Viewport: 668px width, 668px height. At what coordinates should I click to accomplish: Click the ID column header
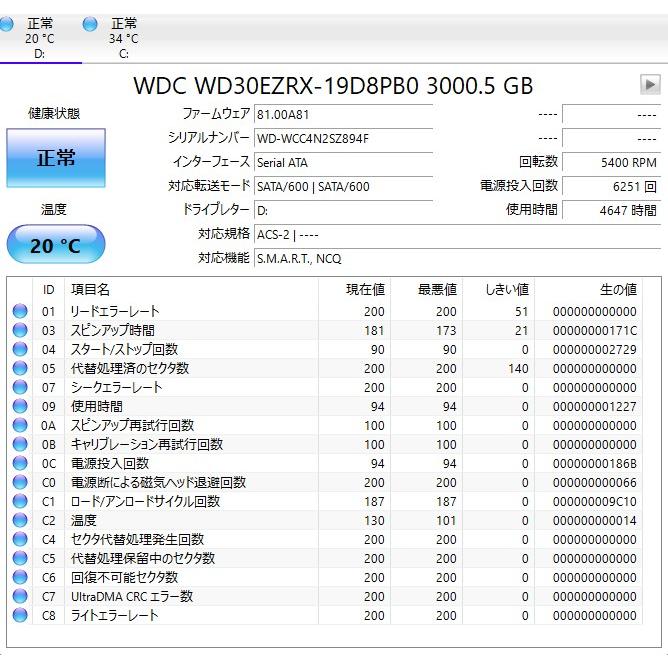(x=49, y=290)
